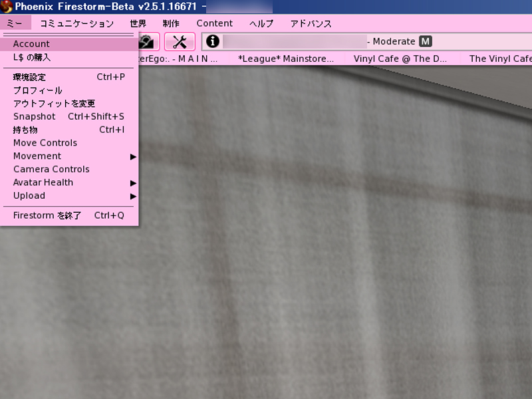532x399 pixels.
Task: Click the Phoenix Firestorm app icon in title bar
Action: tap(6, 7)
